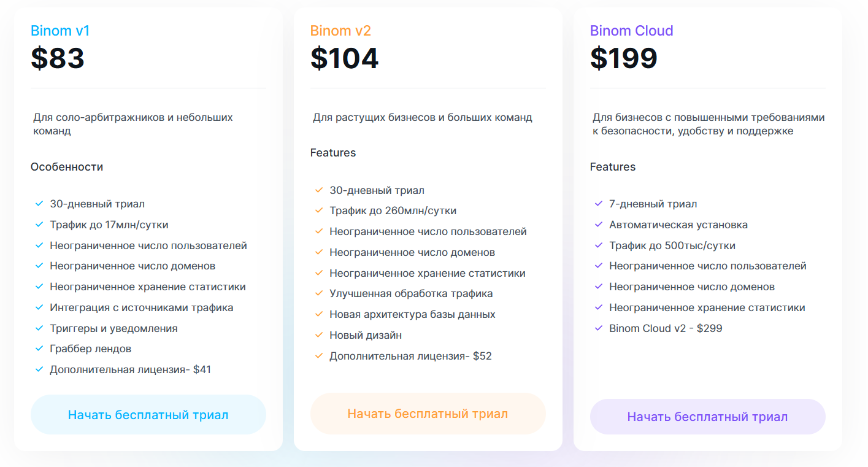Viewport: 868px width, 467px height.
Task: Click Дополнительная лицензия- $52 feature text
Action: (x=410, y=356)
